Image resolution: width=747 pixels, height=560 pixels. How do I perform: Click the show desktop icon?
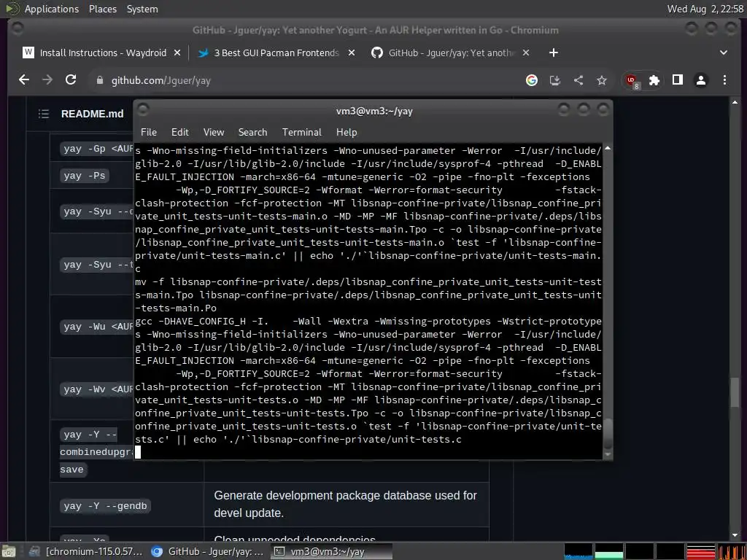(8, 551)
